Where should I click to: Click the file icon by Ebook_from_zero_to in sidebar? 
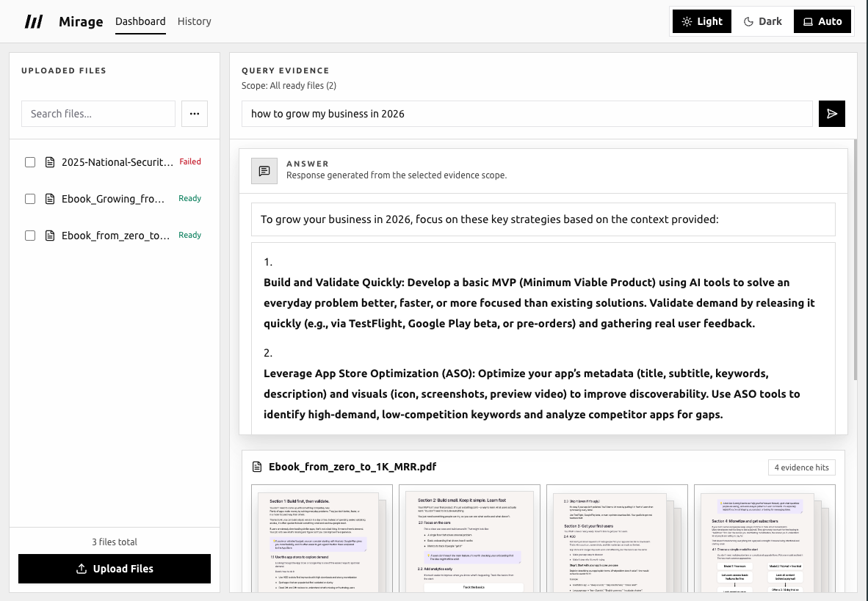[50, 236]
